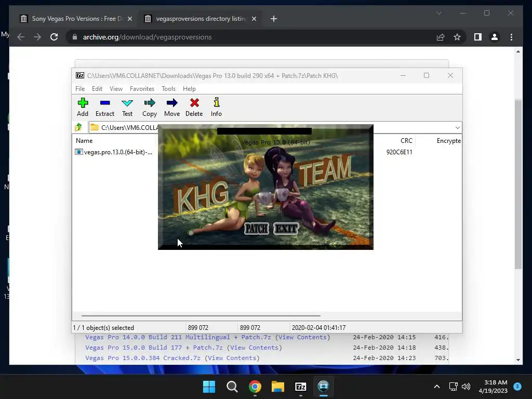The height and width of the screenshot is (399, 532).
Task: Toggle Chrome side panel
Action: point(478,37)
